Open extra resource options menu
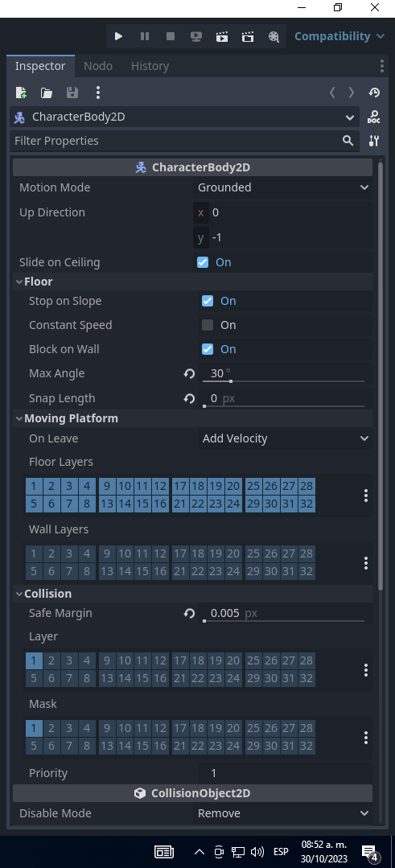Image resolution: width=395 pixels, height=868 pixels. (98, 93)
